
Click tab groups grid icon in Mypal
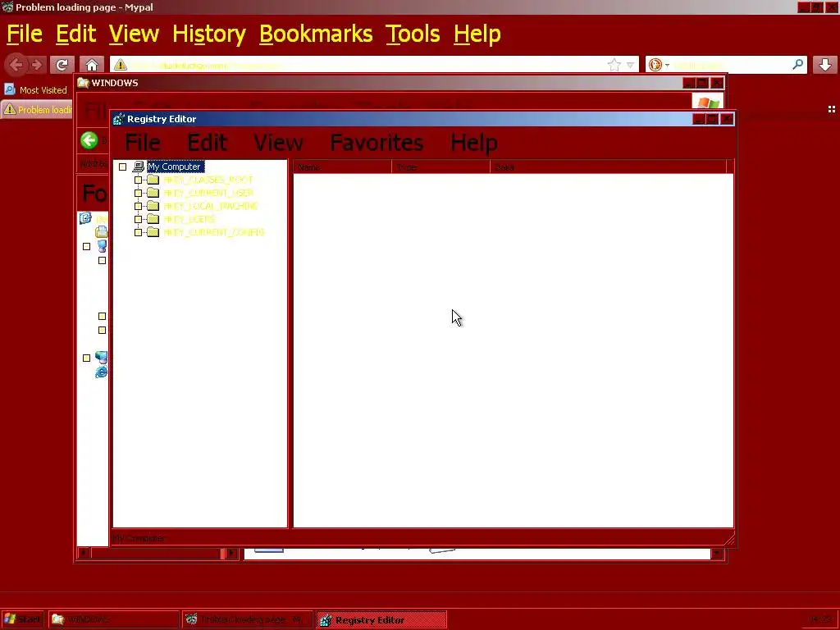pyautogui.click(x=832, y=109)
